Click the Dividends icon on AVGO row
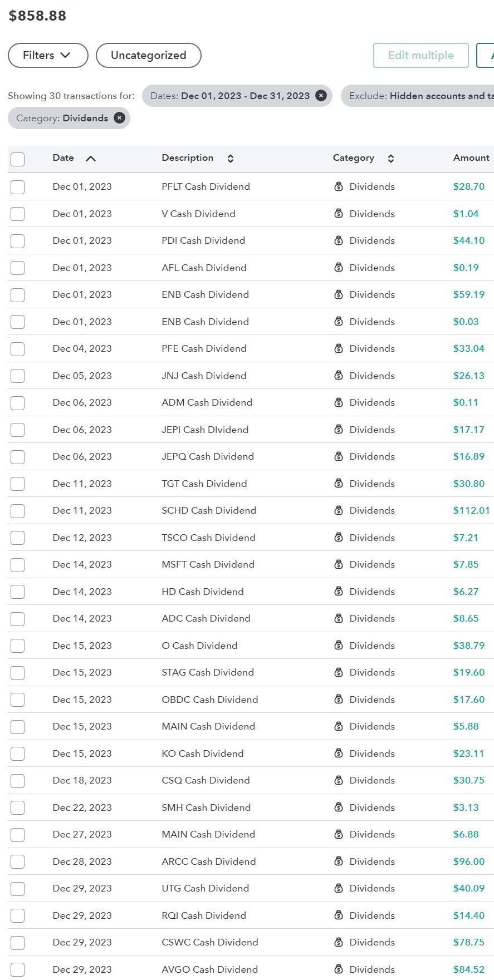This screenshot has width=494, height=980. pyautogui.click(x=339, y=969)
